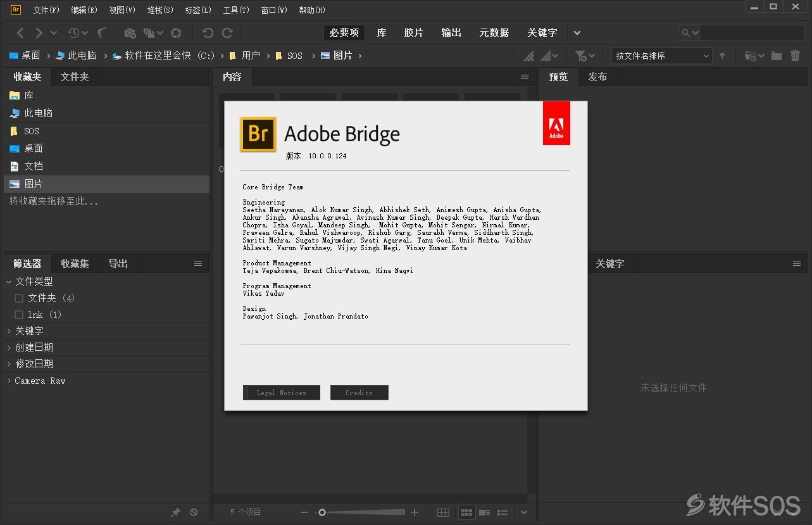The height and width of the screenshot is (525, 812).
Task: Go forward using the forward arrow
Action: click(x=39, y=33)
